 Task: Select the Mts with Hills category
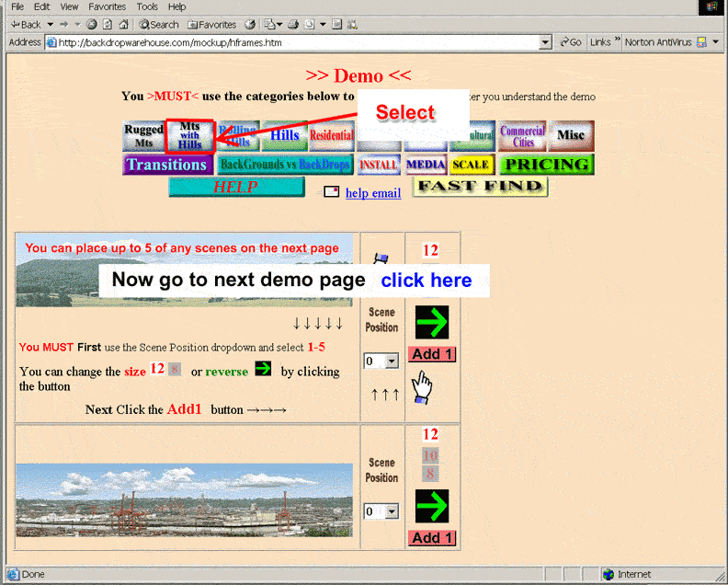[190, 135]
